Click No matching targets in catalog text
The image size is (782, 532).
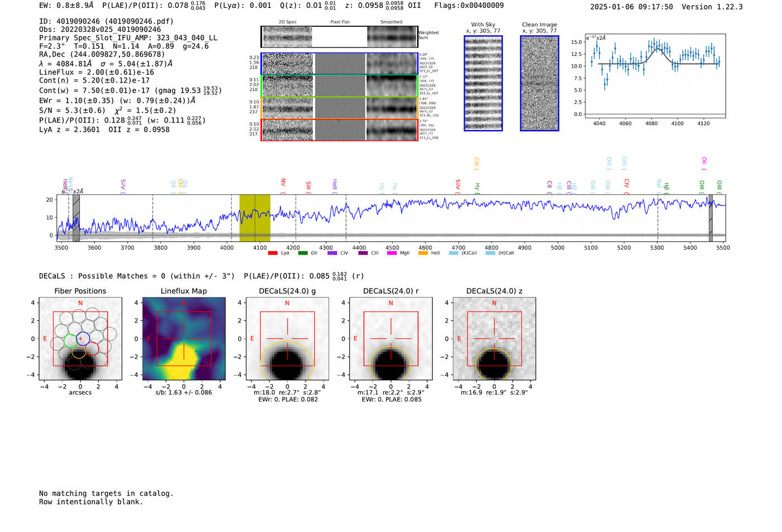[106, 493]
